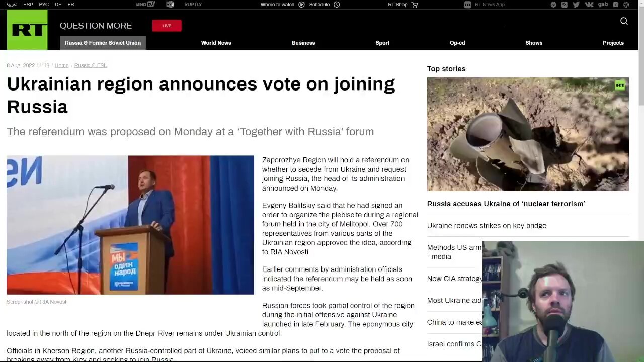Click the Where to watch play icon
Image resolution: width=644 pixels, height=362 pixels.
coord(301,5)
